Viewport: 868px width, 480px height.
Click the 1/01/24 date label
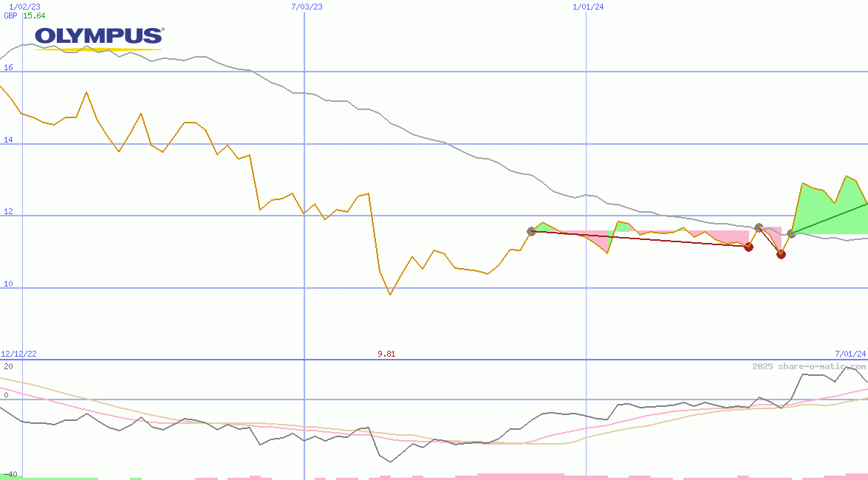[589, 7]
